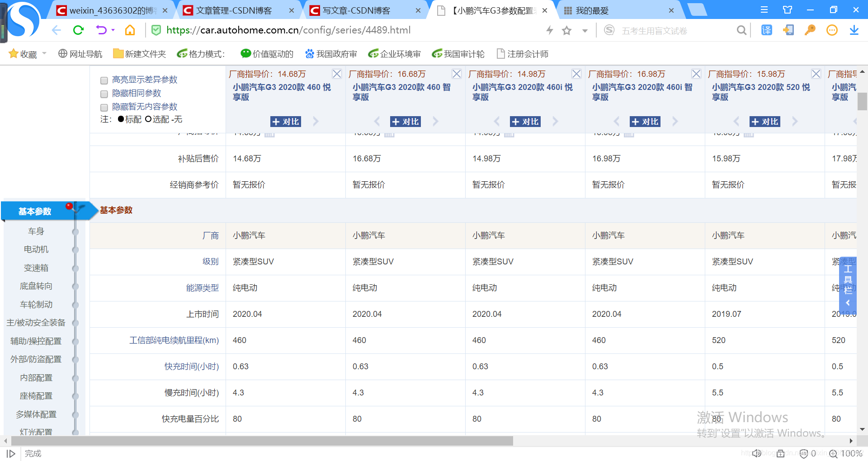Click the horizontal scrollbar thumb
The image size is (868, 461).
coord(262,441)
